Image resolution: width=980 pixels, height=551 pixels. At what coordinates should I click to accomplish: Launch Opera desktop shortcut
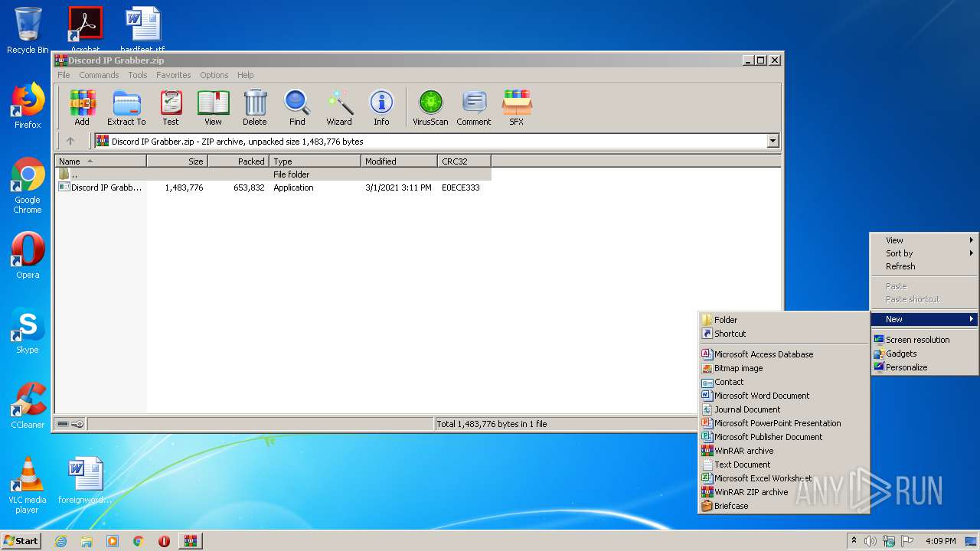pos(28,256)
